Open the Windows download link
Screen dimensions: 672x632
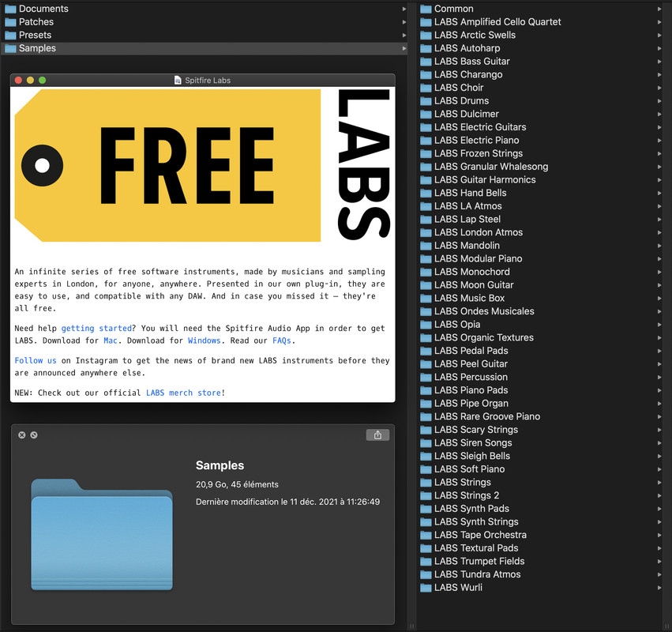pyautogui.click(x=204, y=340)
